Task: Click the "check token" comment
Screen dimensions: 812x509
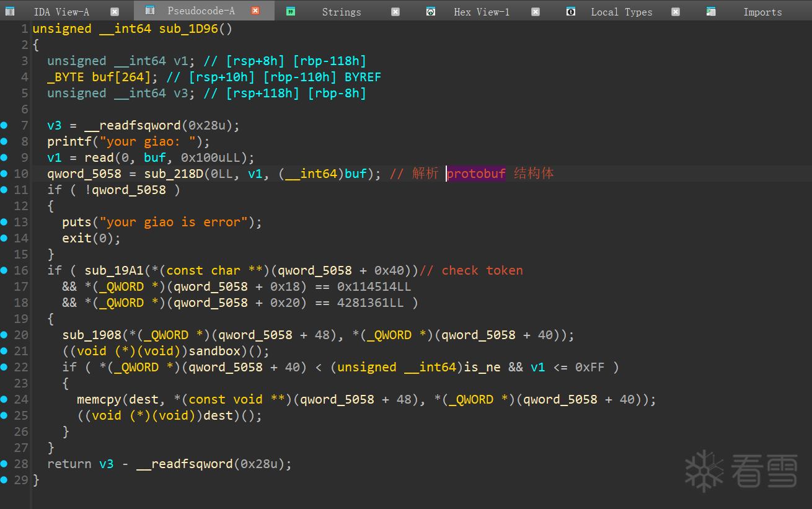Action: tap(471, 270)
